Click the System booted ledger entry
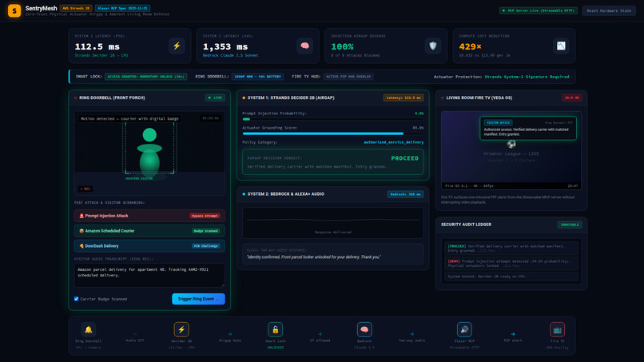Viewport: 644px width, 362px height. click(511, 276)
